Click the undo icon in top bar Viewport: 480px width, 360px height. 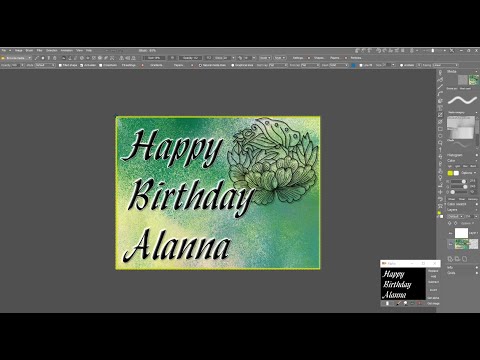(x=379, y=51)
